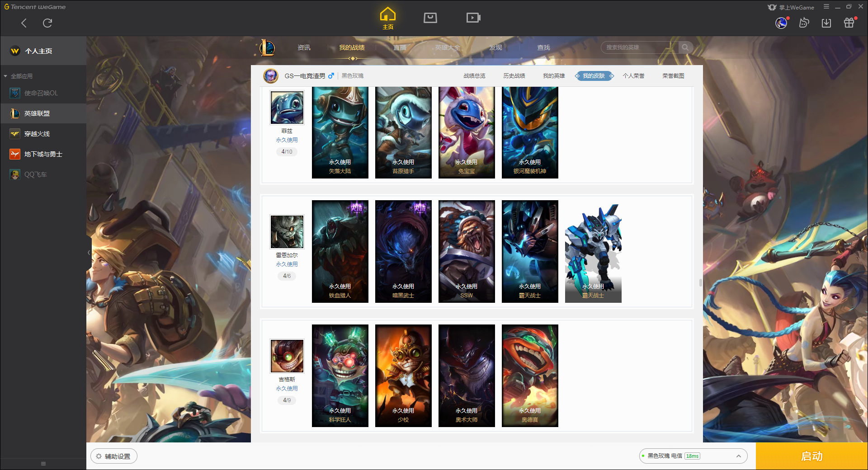Open the 失落大陆 skin card
The height and width of the screenshot is (470, 868).
coord(340,133)
